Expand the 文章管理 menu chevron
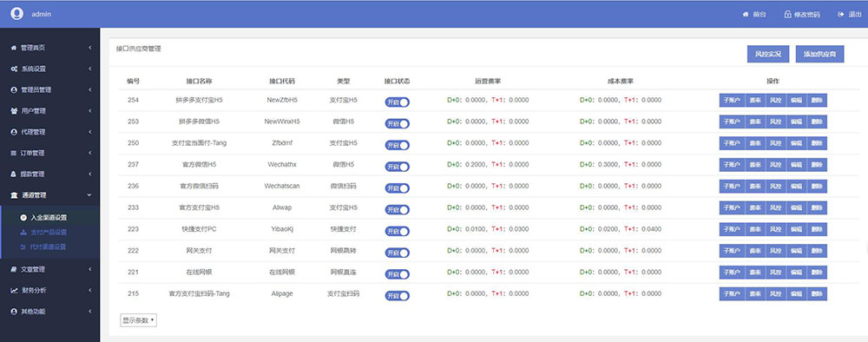The image size is (868, 342). tap(89, 269)
